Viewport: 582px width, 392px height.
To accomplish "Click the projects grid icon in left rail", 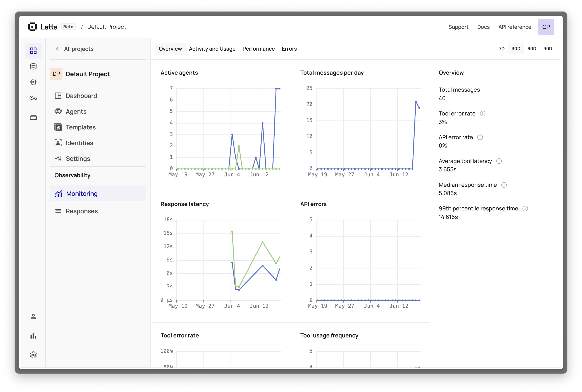I will pyautogui.click(x=33, y=51).
